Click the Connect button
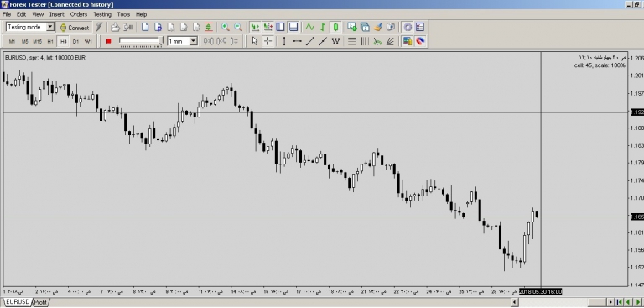Screen dimensions: 644x308 (75, 28)
